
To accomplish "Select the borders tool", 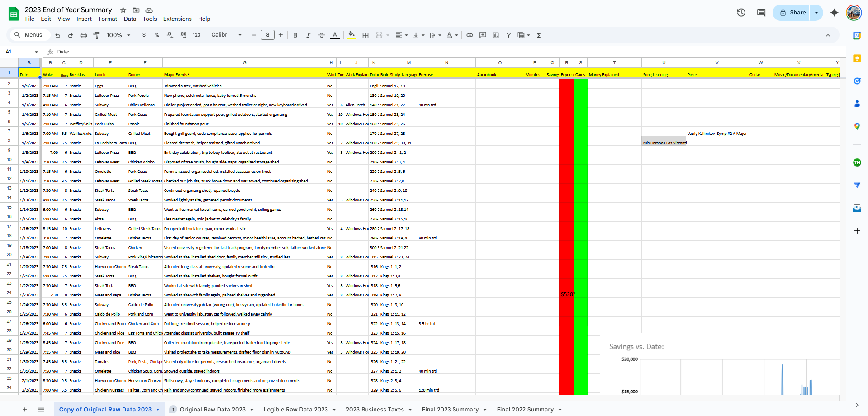I will 365,35.
